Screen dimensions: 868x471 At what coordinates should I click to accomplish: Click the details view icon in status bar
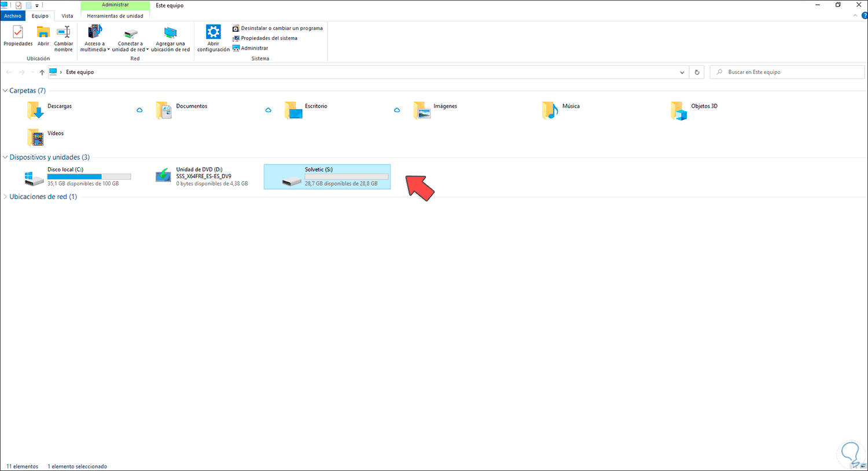coord(853,466)
